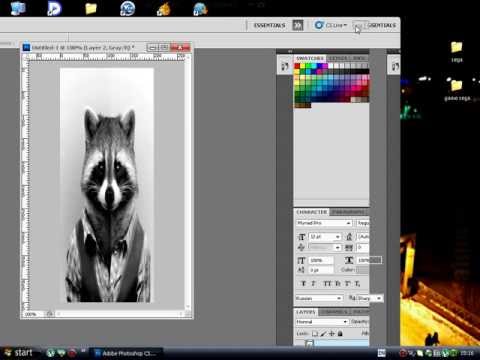The height and width of the screenshot is (360, 480).
Task: Open the anti-aliasing Sharp dropdown
Action: 370,298
